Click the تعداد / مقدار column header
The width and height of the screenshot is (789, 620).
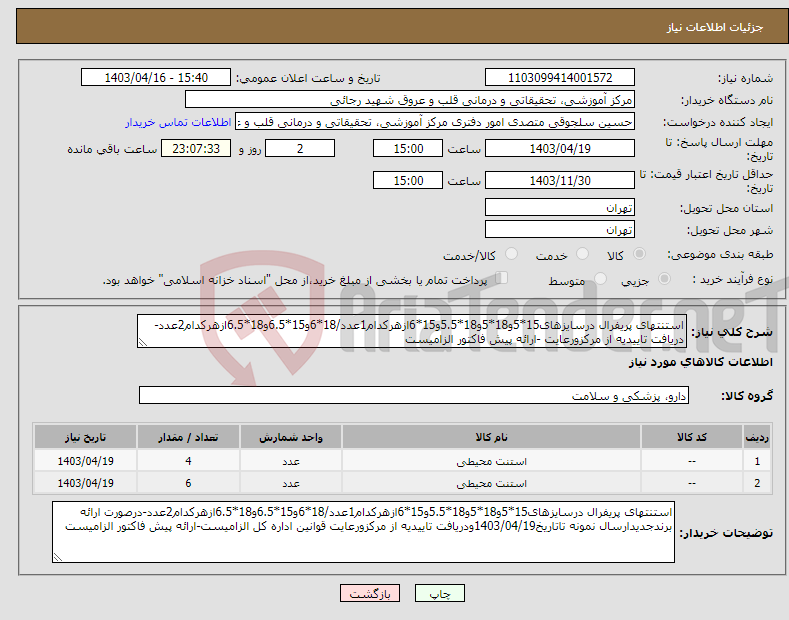tap(188, 437)
